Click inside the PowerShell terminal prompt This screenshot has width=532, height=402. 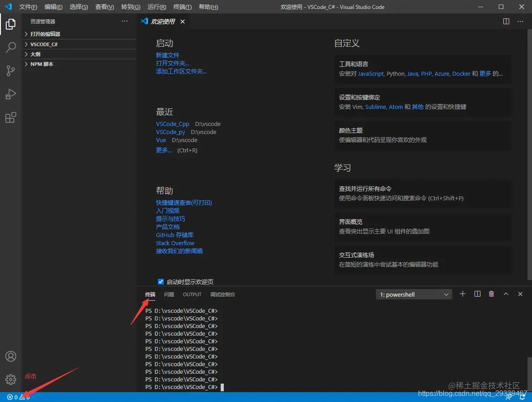click(x=222, y=387)
